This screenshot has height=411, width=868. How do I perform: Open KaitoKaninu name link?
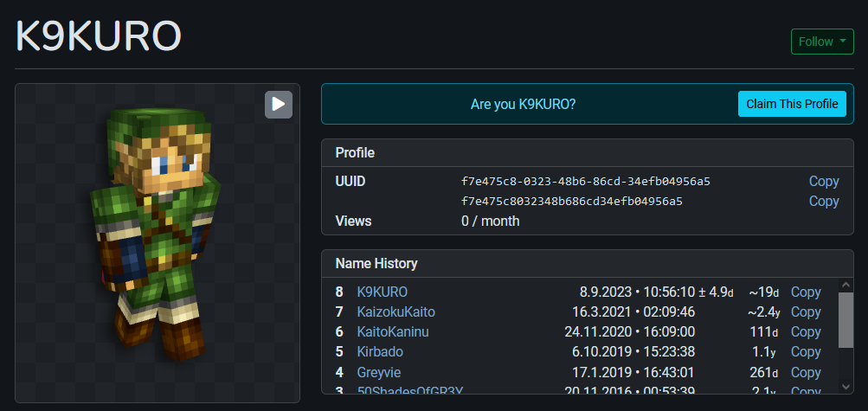click(393, 332)
